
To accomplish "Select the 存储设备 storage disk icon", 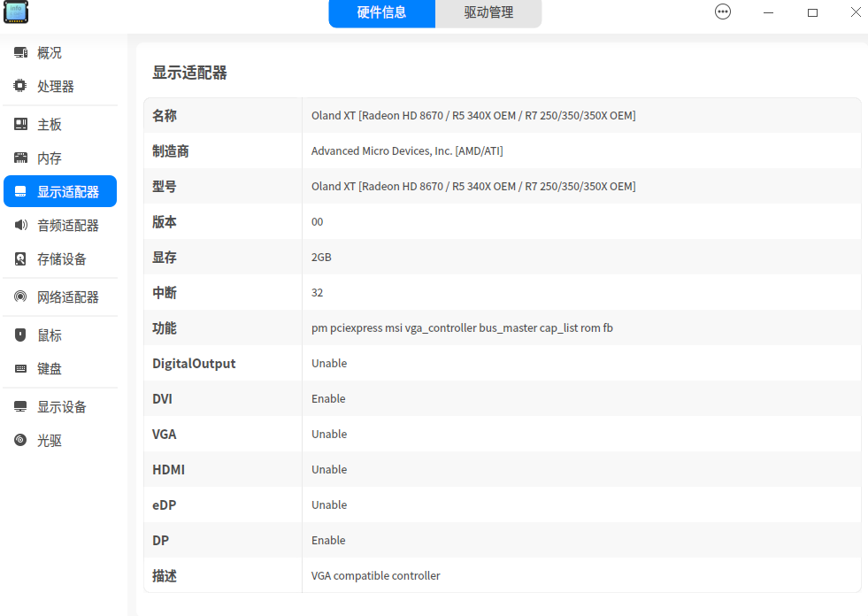I will pos(20,258).
